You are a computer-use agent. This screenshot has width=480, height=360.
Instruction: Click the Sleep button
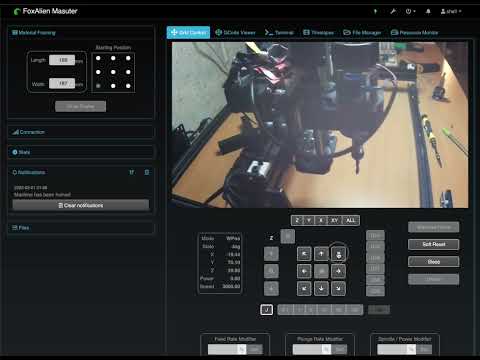pyautogui.click(x=434, y=262)
